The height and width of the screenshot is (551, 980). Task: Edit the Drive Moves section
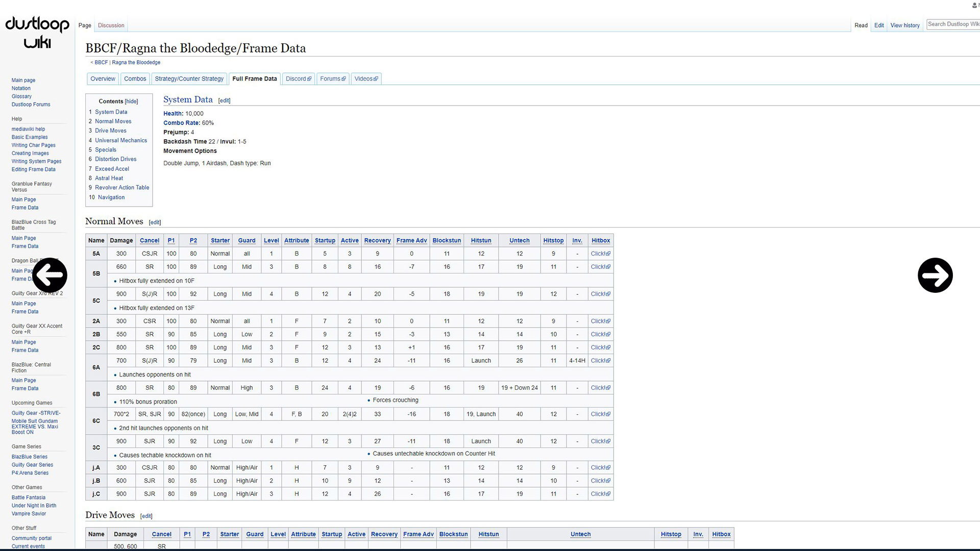click(146, 516)
